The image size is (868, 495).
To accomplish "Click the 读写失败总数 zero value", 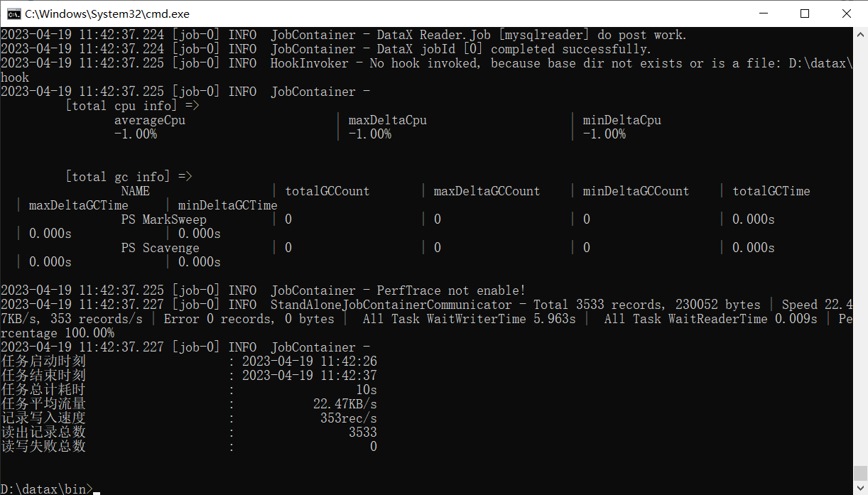I will point(373,446).
